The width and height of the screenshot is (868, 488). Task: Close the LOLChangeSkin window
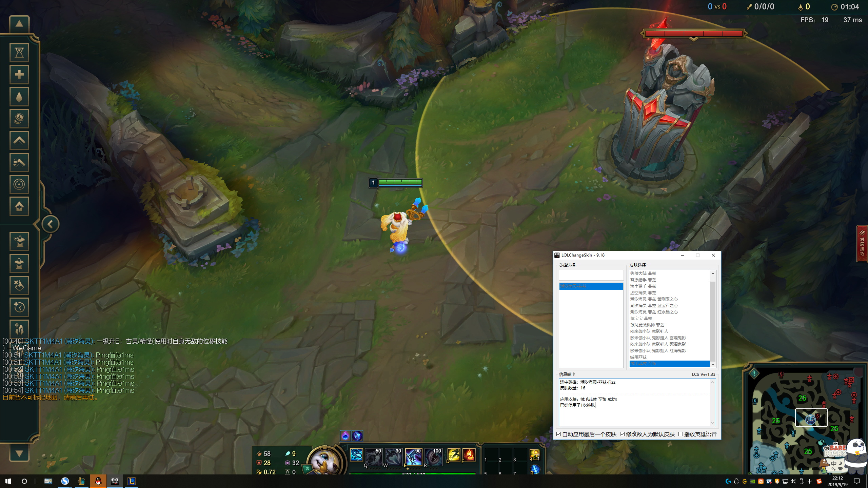713,255
